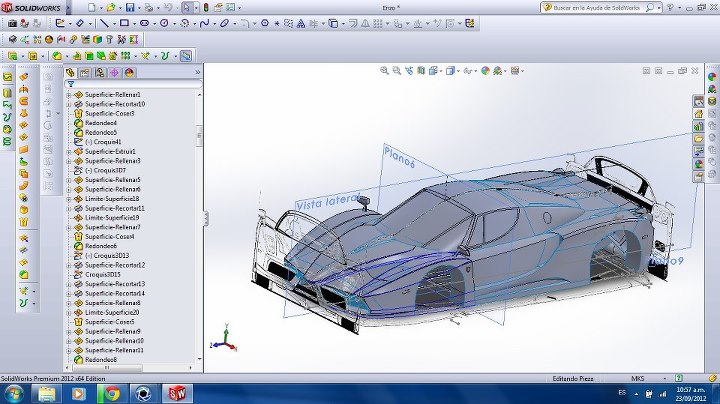Click the Section View icon in viewport toolbar
Viewport: 720px width, 404px height.
[x=421, y=71]
